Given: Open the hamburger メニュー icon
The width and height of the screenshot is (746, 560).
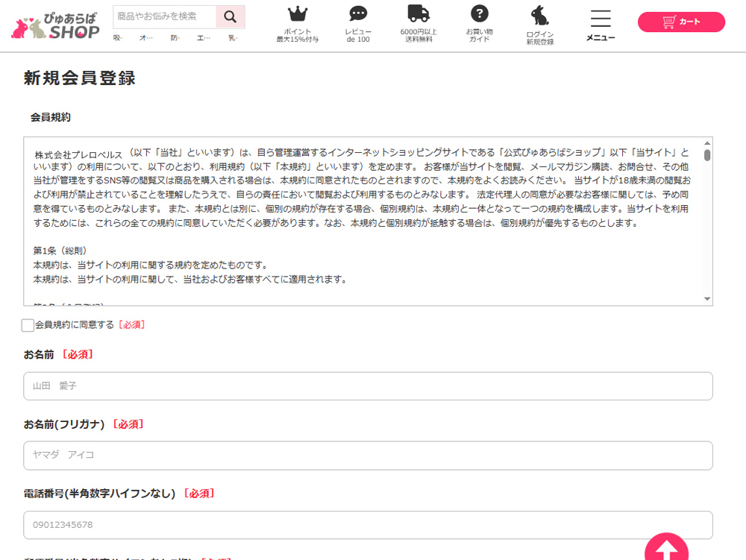Looking at the screenshot, I should [601, 25].
